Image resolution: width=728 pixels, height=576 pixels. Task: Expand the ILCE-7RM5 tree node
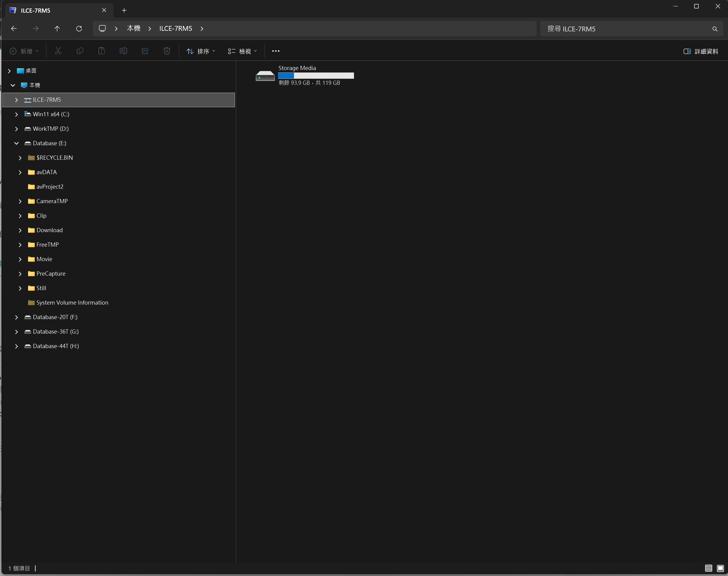[17, 100]
